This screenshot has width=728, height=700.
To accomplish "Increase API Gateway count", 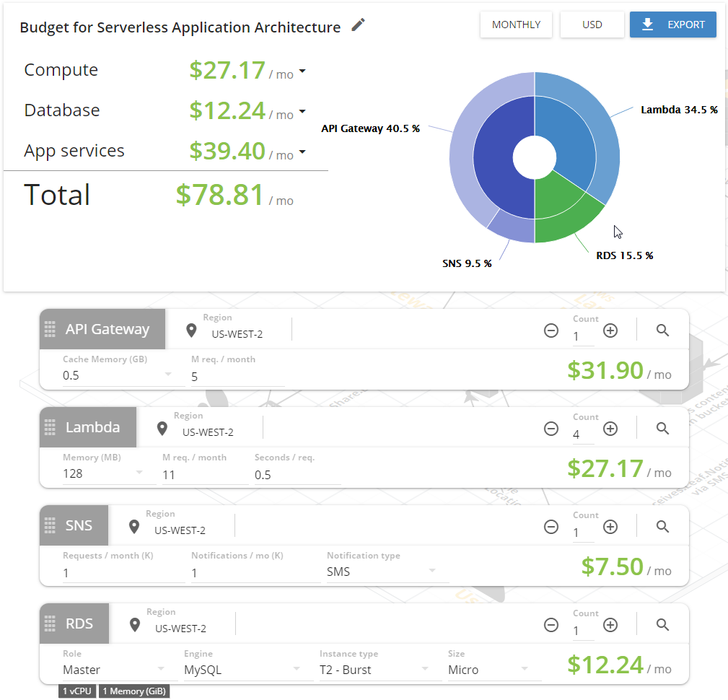I will click(610, 331).
